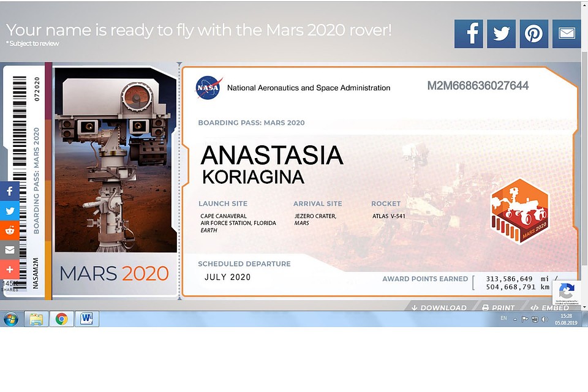588x392 pixels.
Task: Click the "ROCKET" label
Action: pos(386,204)
